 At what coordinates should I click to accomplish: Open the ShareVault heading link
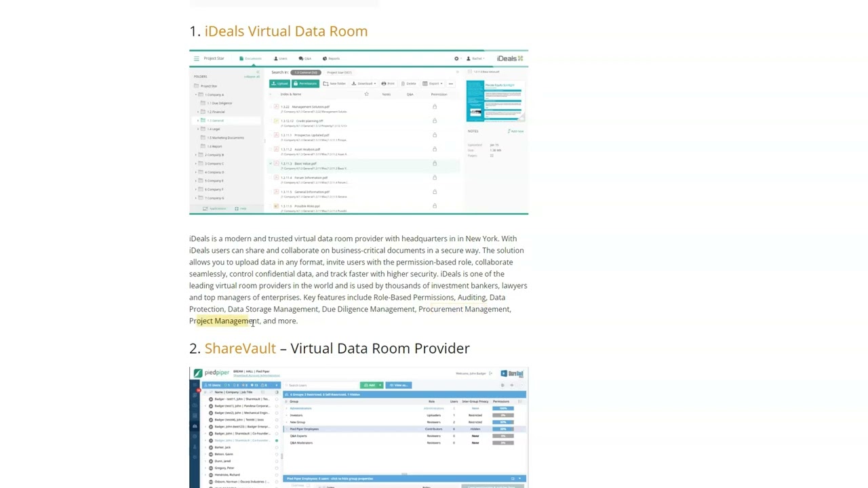pos(240,348)
